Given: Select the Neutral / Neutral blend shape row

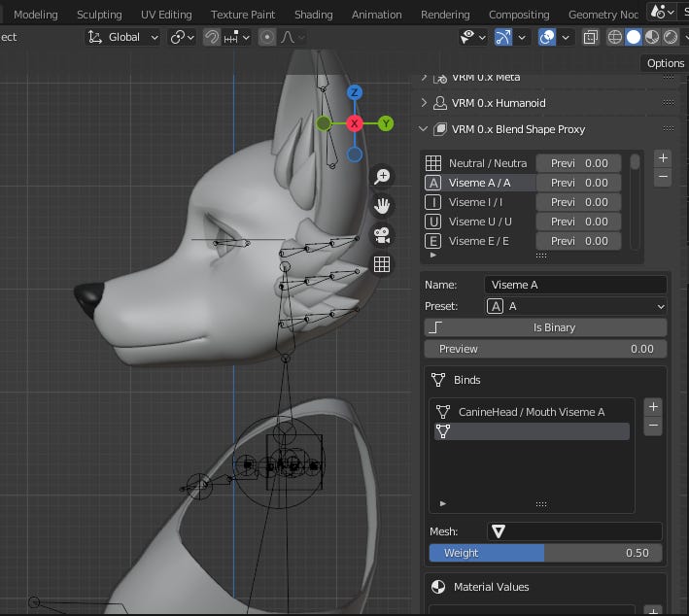Looking at the screenshot, I should coord(479,163).
